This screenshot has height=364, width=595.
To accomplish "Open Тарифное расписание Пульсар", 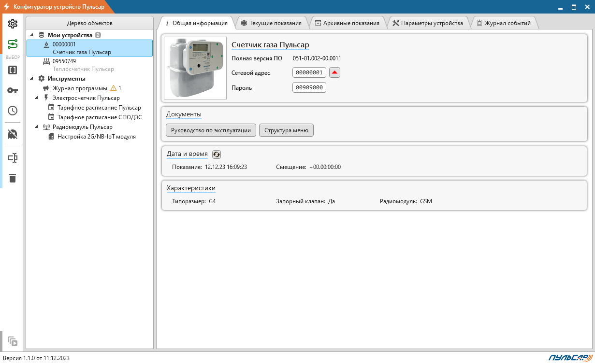I will point(99,108).
